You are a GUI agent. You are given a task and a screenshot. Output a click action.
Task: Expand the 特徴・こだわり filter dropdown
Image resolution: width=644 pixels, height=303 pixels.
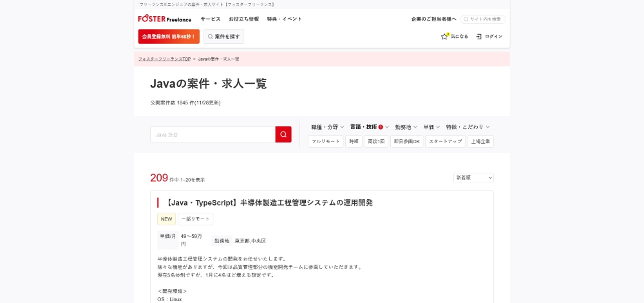[468, 127]
